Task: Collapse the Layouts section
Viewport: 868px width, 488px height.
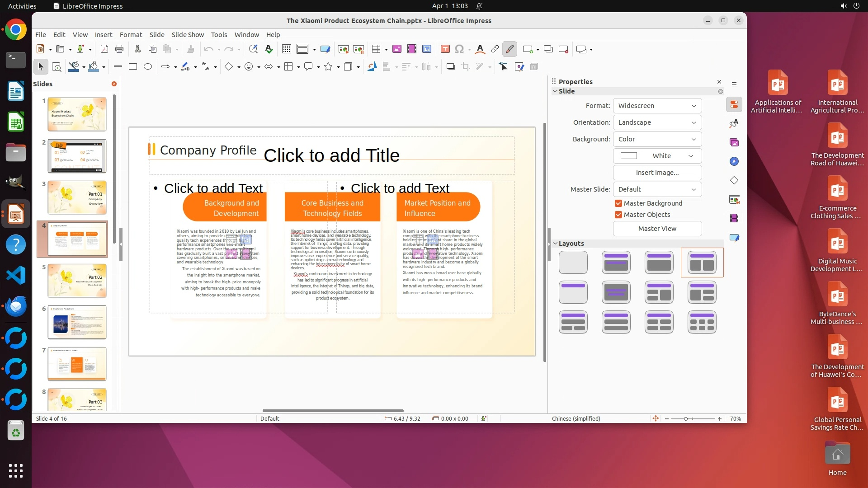Action: point(556,244)
